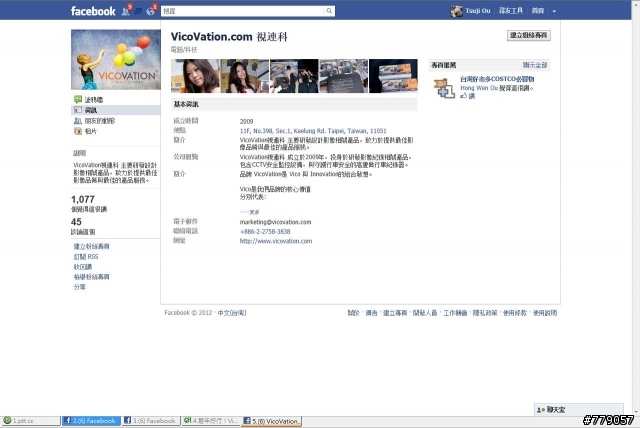Click Hong Wen Ou name link
Viewport: 640px width, 428px height.
pyautogui.click(x=479, y=88)
